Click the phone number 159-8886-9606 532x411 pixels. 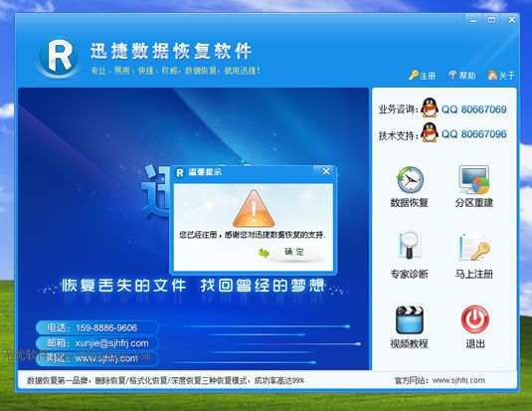[x=106, y=327]
